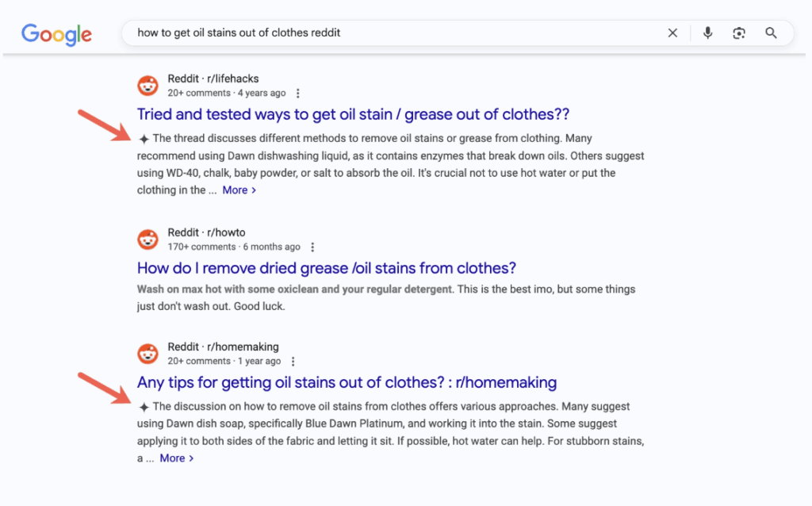
Task: Open three-dot menu for r/howto result
Action: 312,247
